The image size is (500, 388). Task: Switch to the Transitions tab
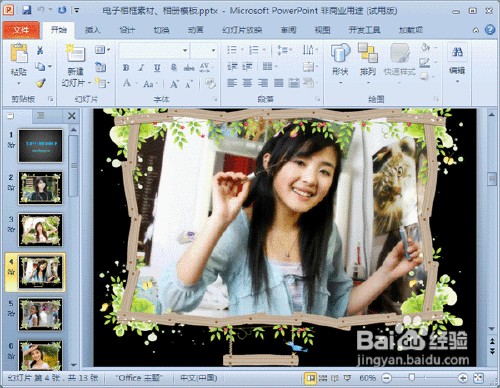[161, 30]
